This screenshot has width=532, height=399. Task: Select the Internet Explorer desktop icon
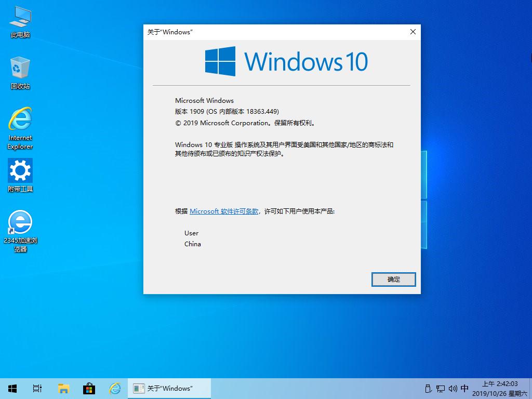tap(20, 128)
